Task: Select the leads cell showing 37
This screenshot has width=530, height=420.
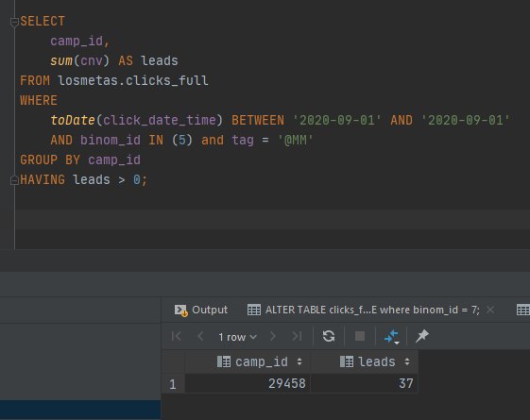Action: [365, 383]
